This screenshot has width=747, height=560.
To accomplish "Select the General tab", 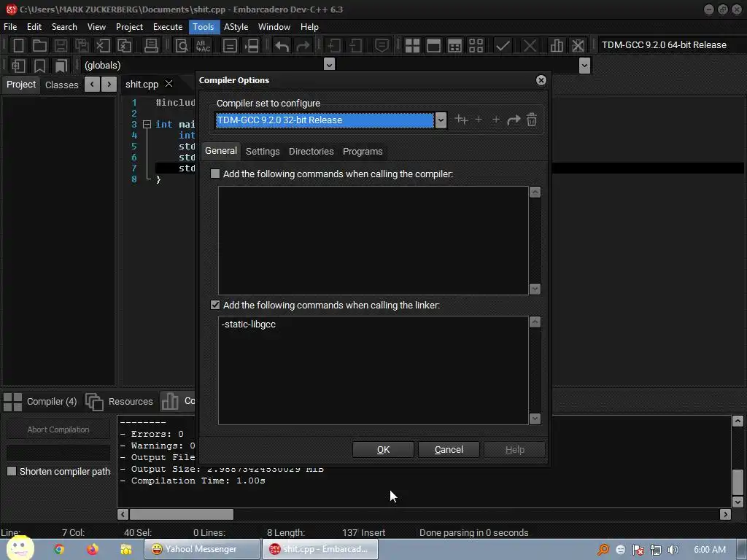I will coord(221,150).
